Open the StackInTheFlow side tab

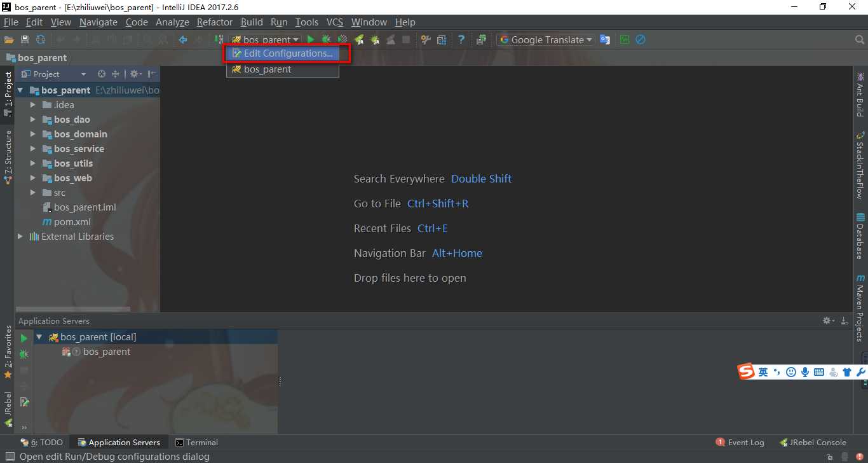[x=860, y=165]
